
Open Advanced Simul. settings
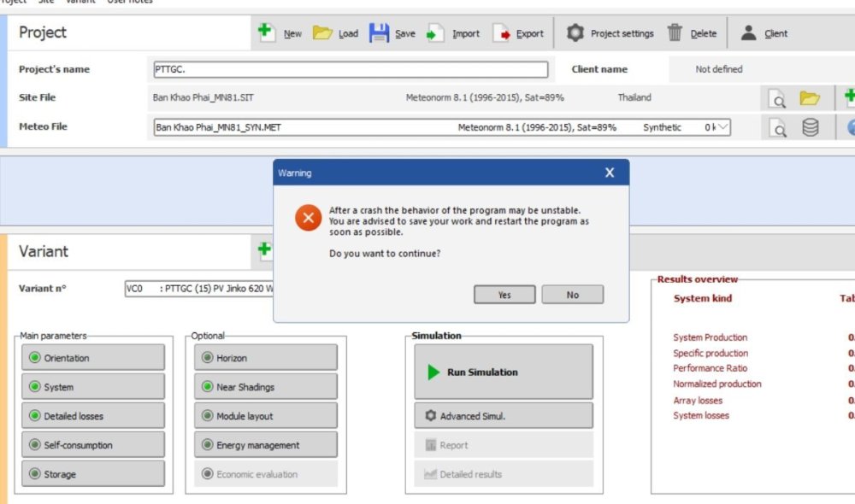click(504, 416)
